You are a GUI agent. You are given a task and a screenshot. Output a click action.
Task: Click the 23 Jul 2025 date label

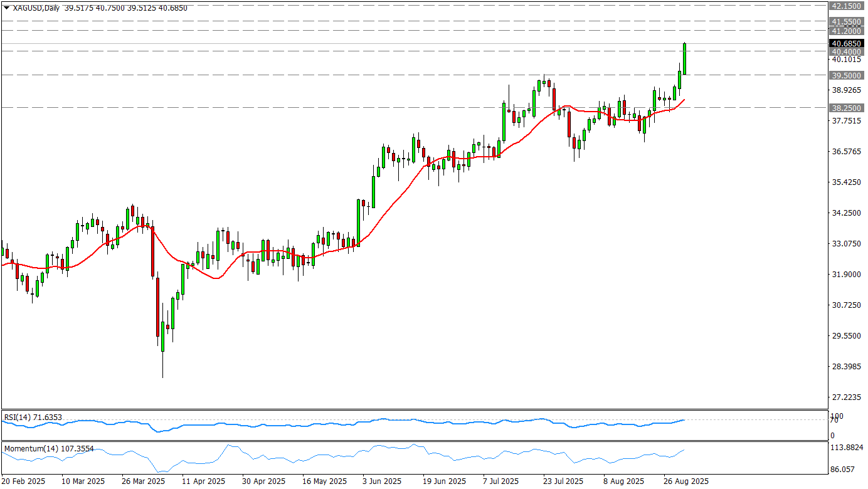point(563,481)
